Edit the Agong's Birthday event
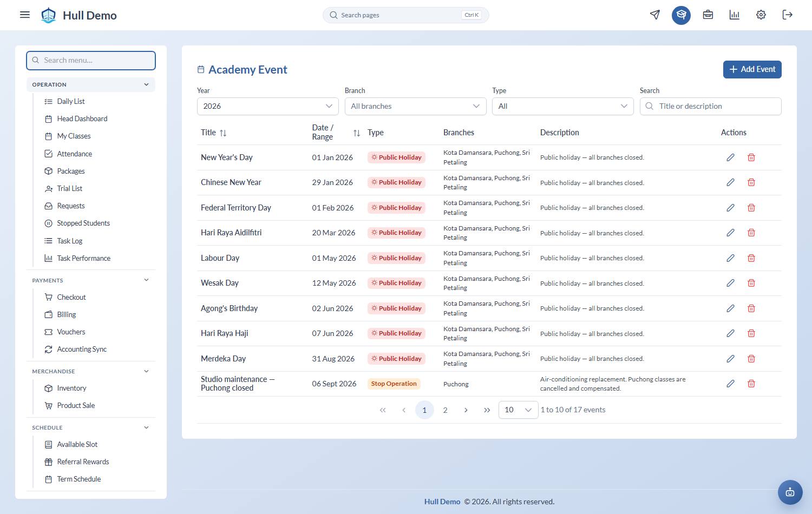The height and width of the screenshot is (514, 812). (730, 308)
